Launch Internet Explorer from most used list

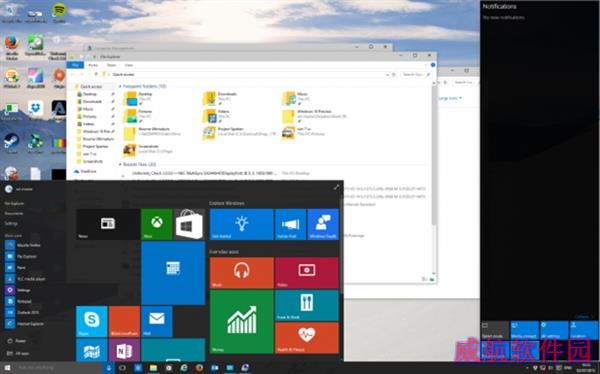pos(25,324)
